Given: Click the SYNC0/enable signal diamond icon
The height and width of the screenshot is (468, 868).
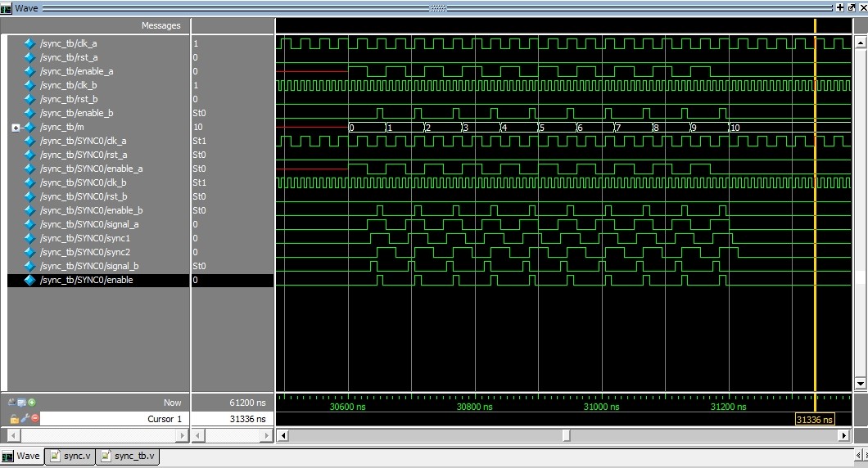Looking at the screenshot, I should click(x=30, y=280).
